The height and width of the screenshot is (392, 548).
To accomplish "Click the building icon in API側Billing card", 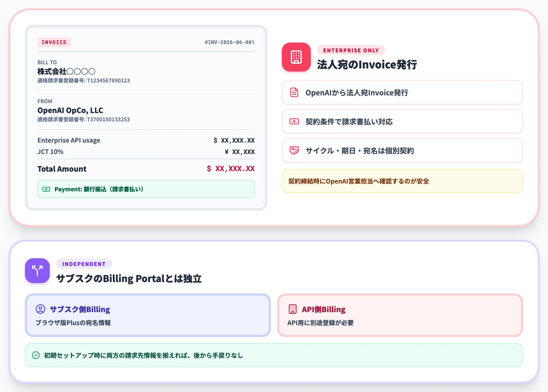I will [x=292, y=309].
